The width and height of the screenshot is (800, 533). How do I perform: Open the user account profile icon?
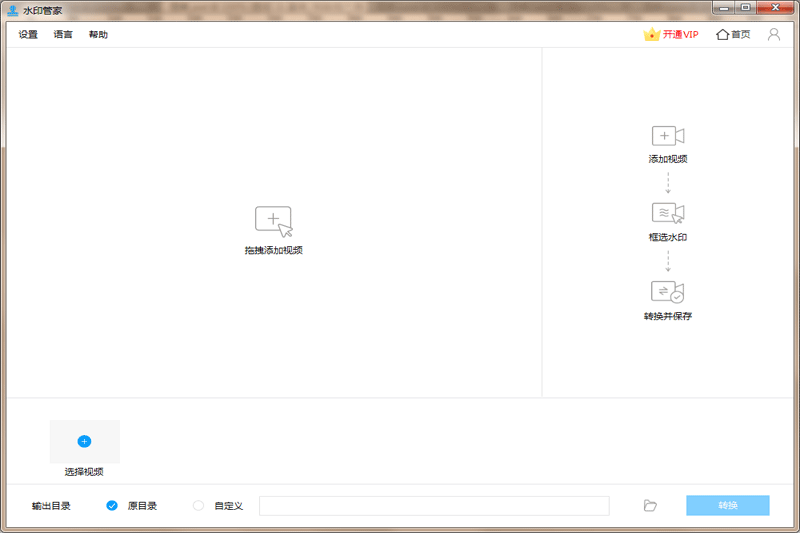pos(774,34)
